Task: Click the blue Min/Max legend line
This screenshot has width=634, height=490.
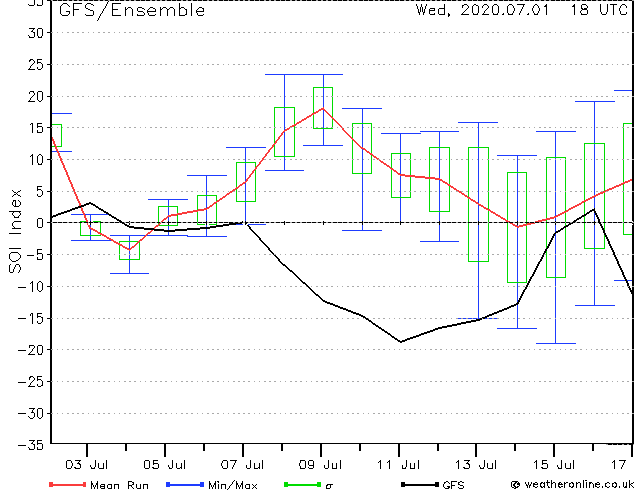Action: click(x=185, y=484)
